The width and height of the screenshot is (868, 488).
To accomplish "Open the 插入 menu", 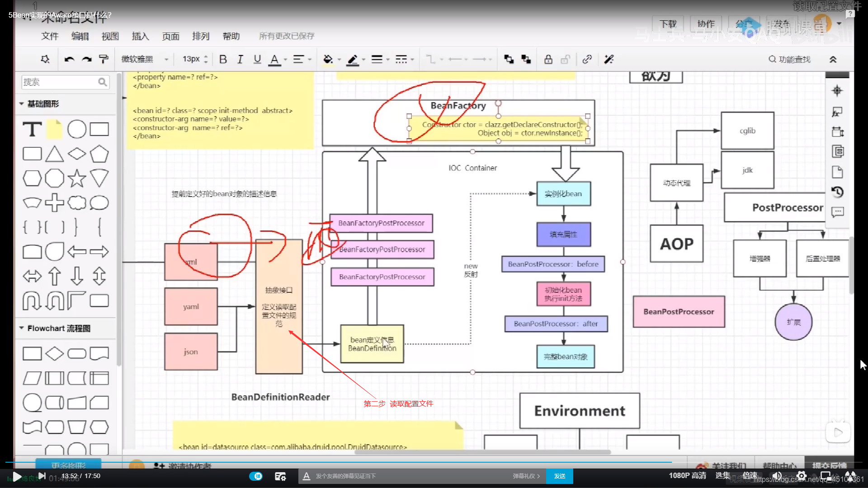I will click(x=140, y=36).
